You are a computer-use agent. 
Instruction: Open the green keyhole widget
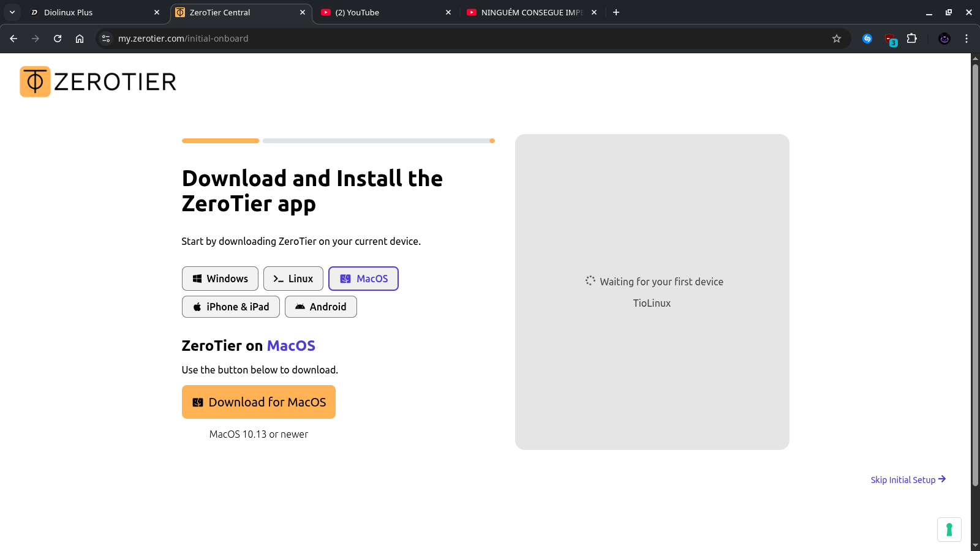click(949, 530)
